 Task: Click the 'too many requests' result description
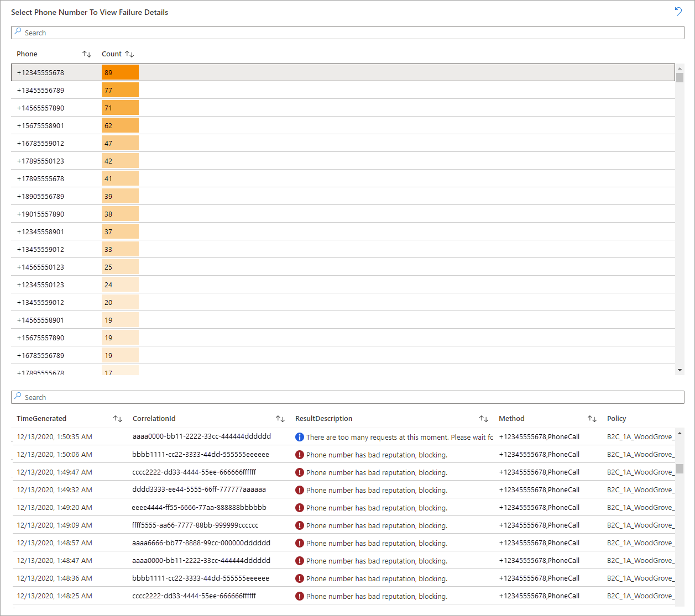click(x=400, y=437)
